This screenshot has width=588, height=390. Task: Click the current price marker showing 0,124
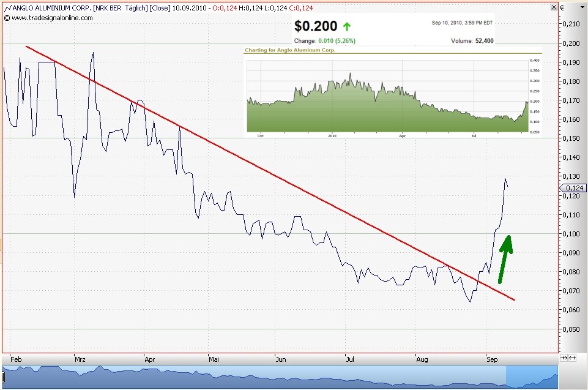573,189
